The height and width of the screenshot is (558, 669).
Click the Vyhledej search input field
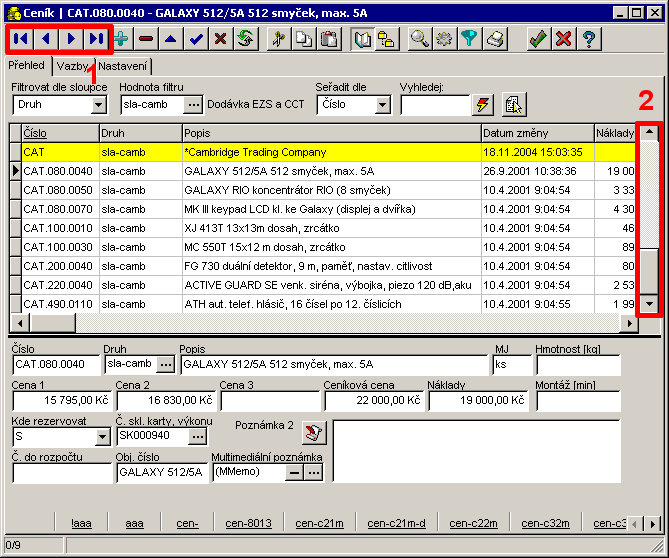[434, 104]
